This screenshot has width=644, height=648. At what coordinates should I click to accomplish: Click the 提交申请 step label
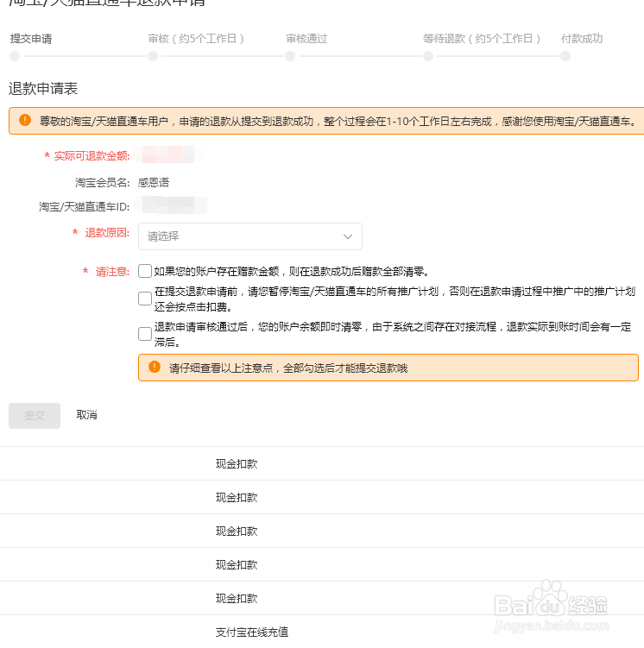click(x=31, y=39)
